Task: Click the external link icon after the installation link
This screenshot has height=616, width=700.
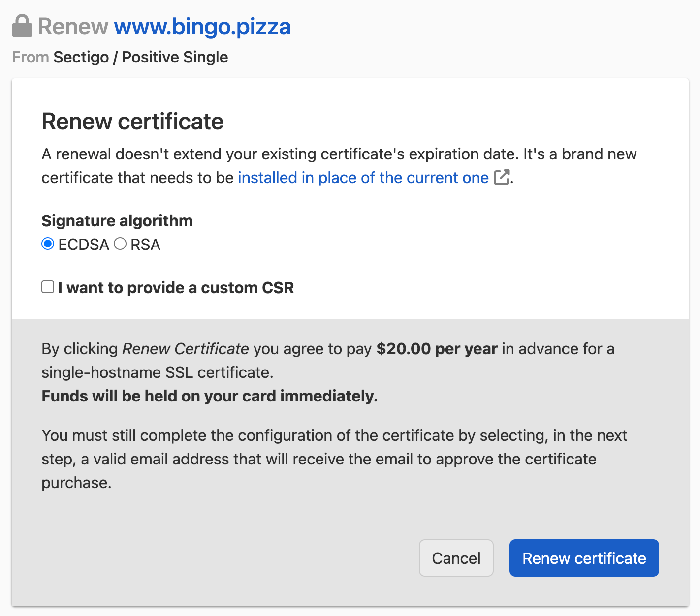Action: click(502, 177)
